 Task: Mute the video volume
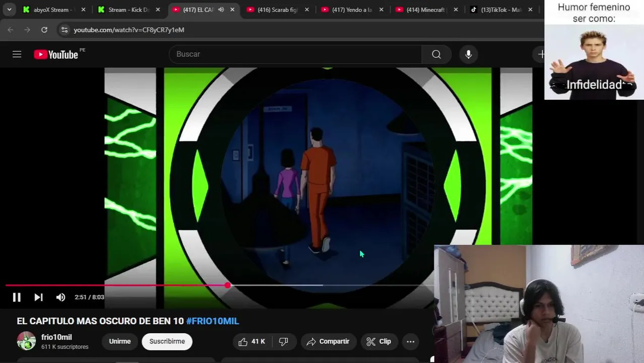60,297
